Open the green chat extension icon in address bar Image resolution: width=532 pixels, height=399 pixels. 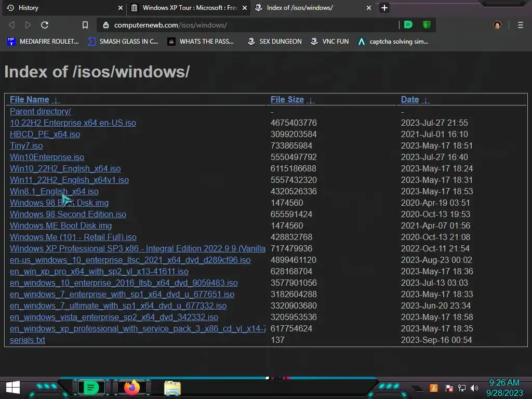408,25
